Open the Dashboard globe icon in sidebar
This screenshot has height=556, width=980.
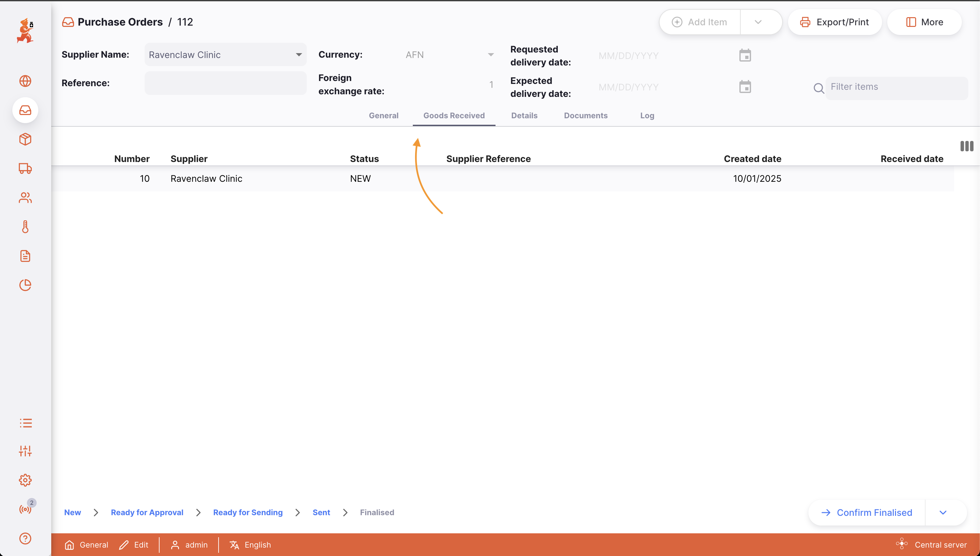(x=25, y=81)
